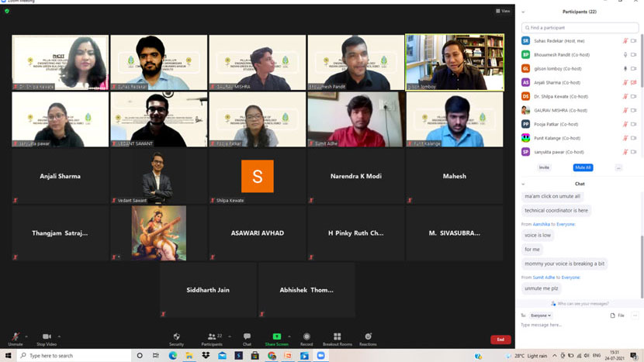Open the 'Everyone' chat recipient dropdown
Screen dimensions: 644x362
[540, 315]
